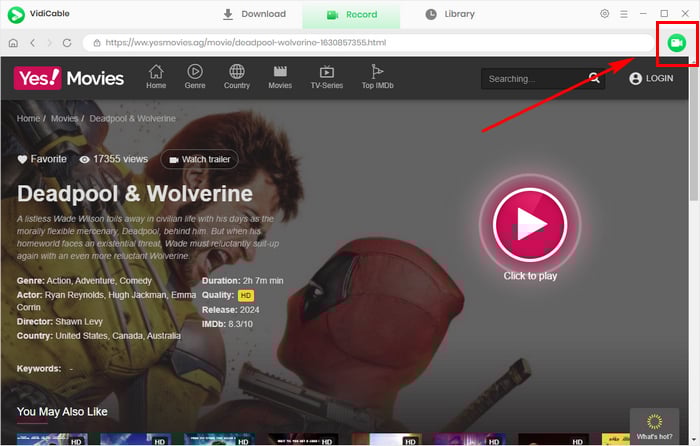Go to Home in site navigation
The width and height of the screenshot is (700, 446).
pos(156,77)
